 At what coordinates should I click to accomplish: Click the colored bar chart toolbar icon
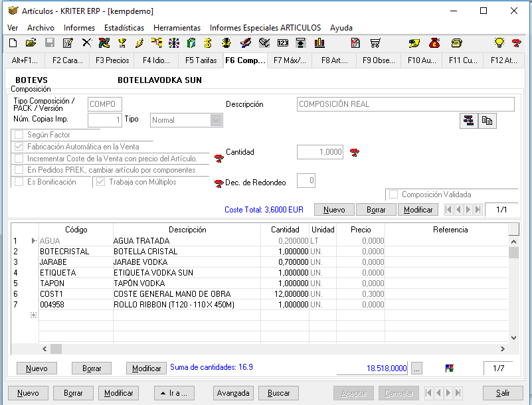point(319,43)
